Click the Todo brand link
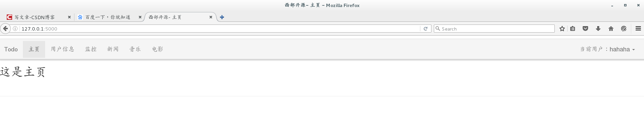The width and height of the screenshot is (644, 136). coord(11,49)
